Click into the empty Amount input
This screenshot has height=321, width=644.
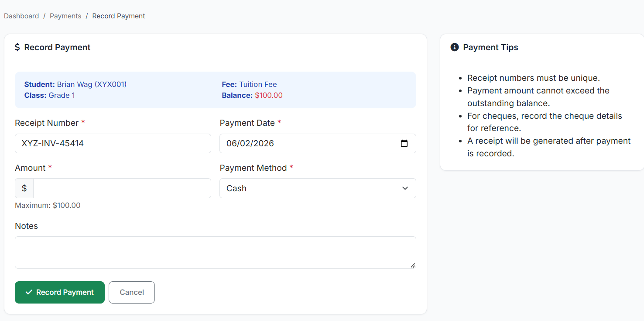tap(122, 188)
